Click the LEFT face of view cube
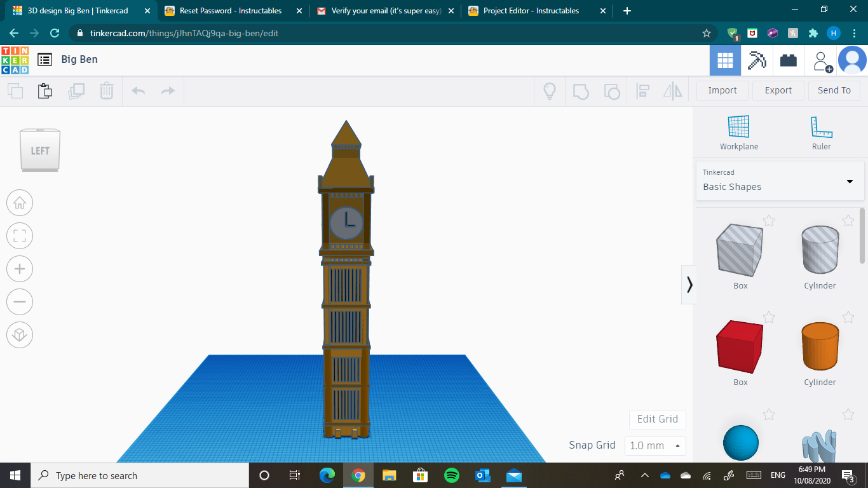This screenshot has width=868, height=488. (40, 151)
